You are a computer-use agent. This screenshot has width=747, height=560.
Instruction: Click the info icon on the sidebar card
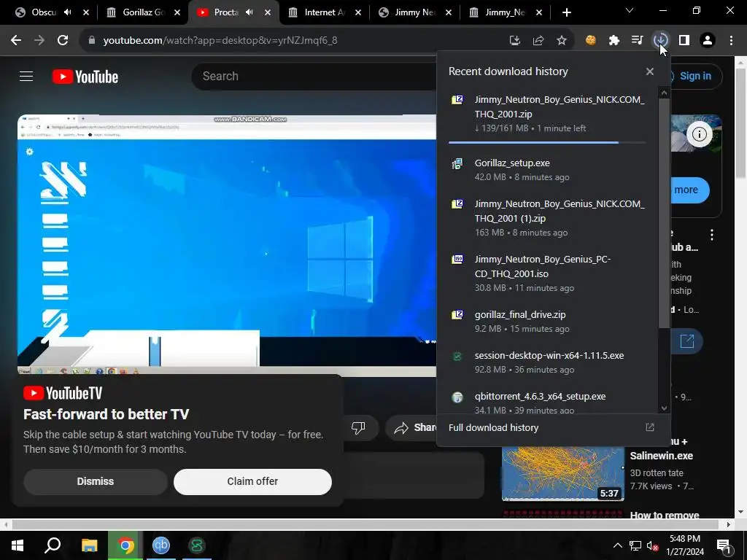click(700, 134)
